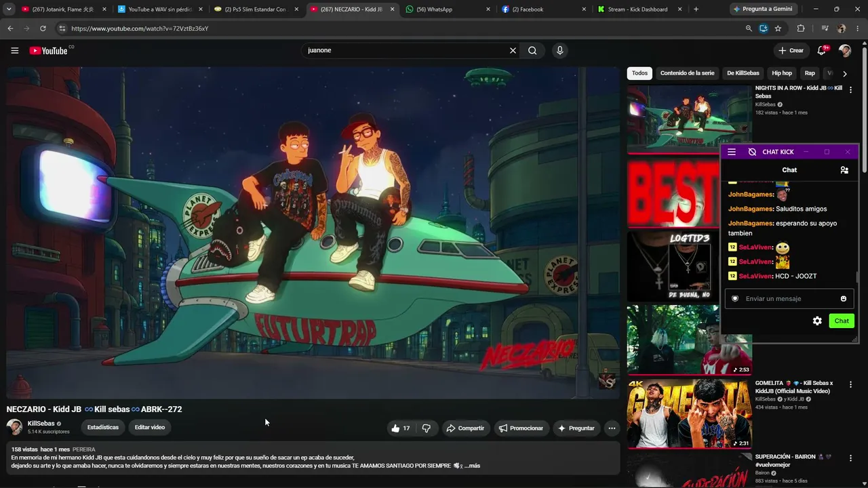This screenshot has width=868, height=488.
Task: Click the KillSebas channel avatar
Action: tap(14, 427)
